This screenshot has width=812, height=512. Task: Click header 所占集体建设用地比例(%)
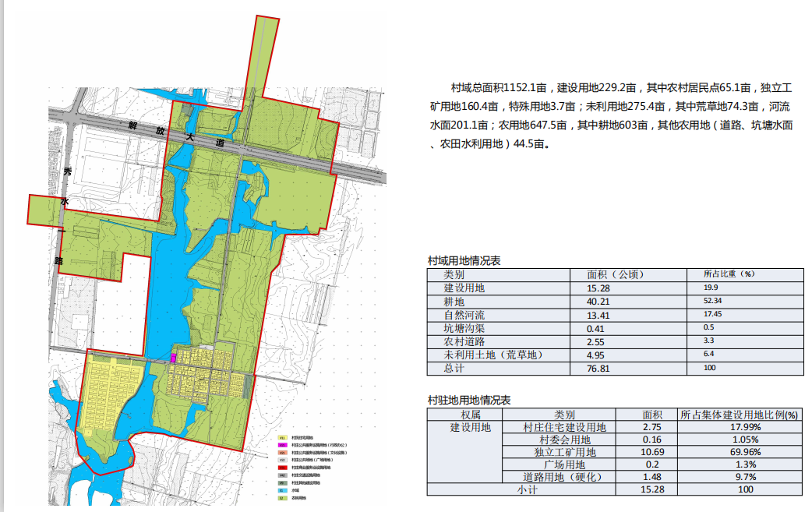click(739, 415)
